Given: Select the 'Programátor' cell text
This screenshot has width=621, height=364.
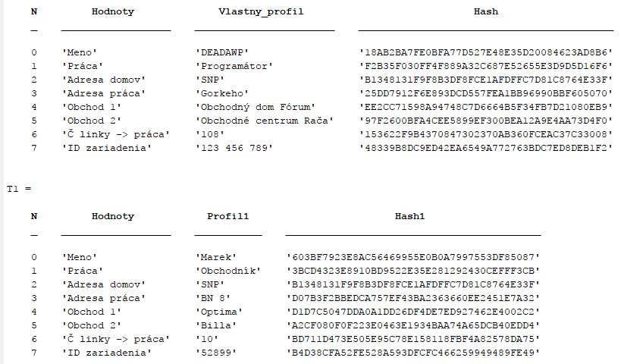Looking at the screenshot, I should coord(231,66).
